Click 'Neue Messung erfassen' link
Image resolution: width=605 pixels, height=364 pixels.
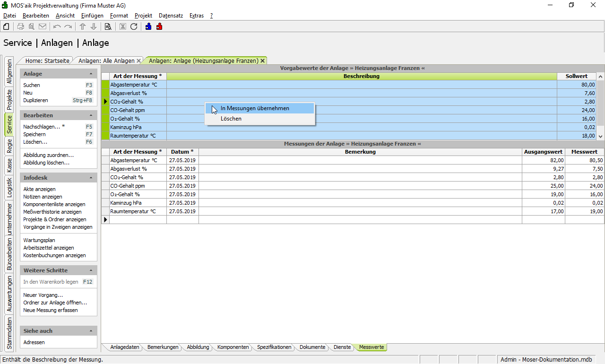51,310
